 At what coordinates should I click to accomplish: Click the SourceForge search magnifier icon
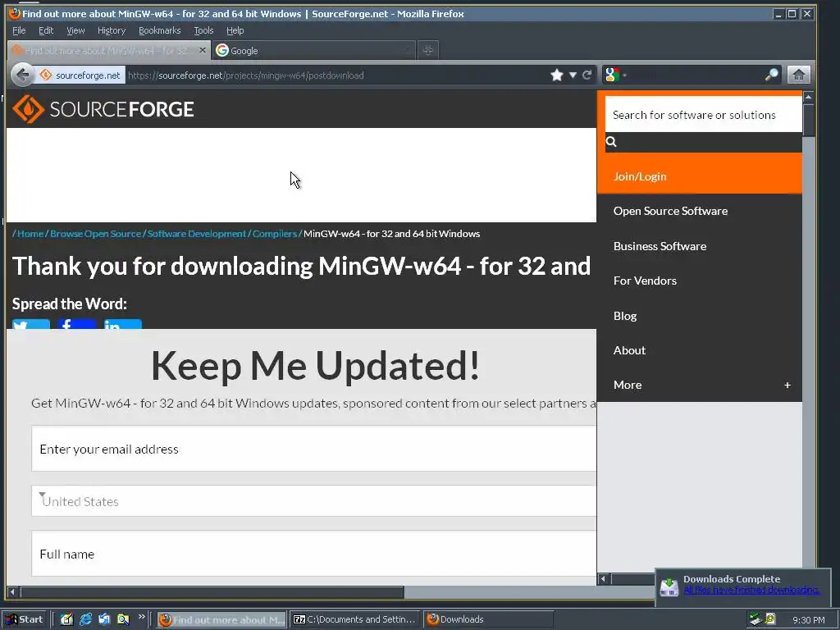pos(611,141)
